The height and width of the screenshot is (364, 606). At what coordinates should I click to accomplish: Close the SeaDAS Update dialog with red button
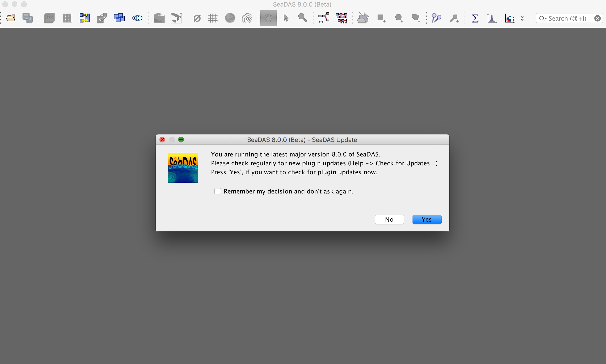pyautogui.click(x=162, y=140)
